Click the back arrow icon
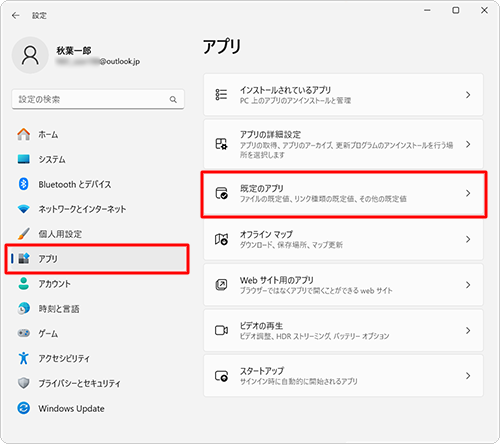Image resolution: width=500 pixels, height=444 pixels. (15, 15)
